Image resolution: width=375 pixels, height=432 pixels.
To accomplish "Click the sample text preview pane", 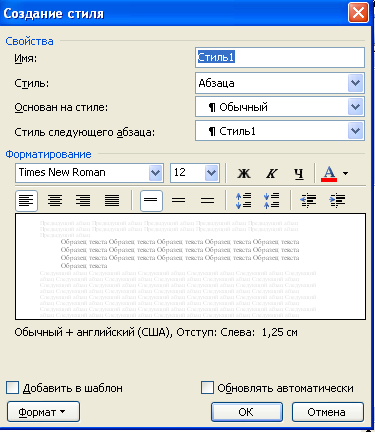I will click(190, 267).
